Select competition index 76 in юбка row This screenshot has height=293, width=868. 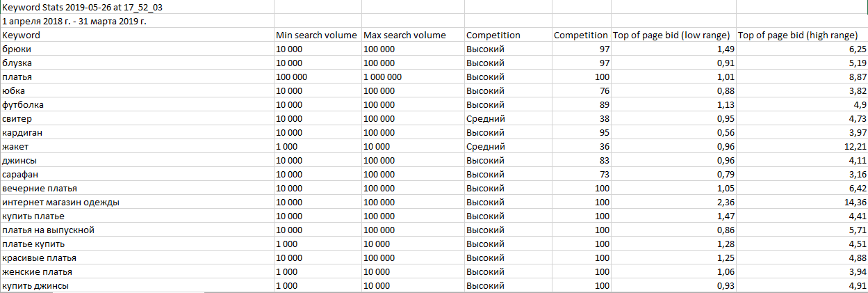click(582, 90)
